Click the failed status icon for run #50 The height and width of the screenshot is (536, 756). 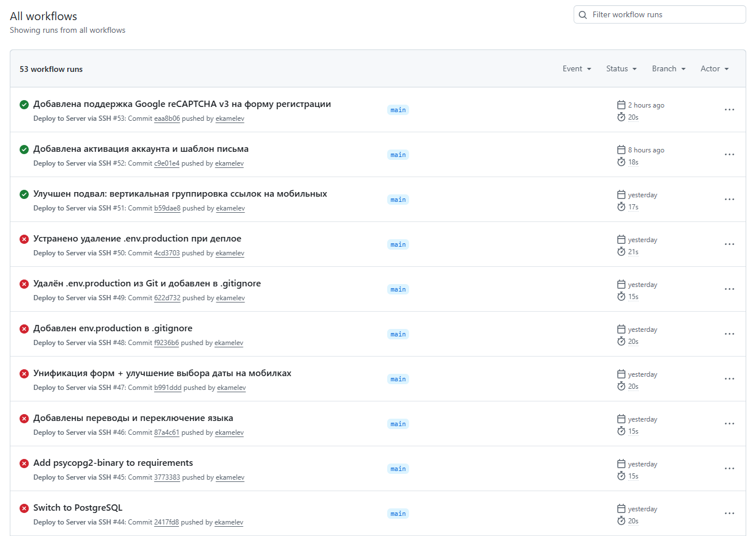tap(24, 239)
